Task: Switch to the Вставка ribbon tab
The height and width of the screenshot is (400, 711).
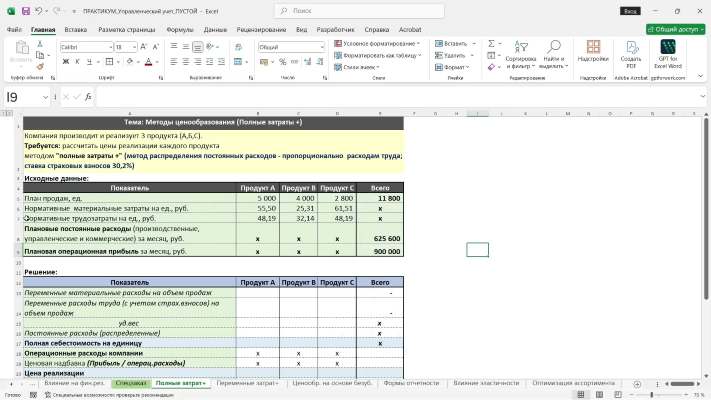Action: 76,29
